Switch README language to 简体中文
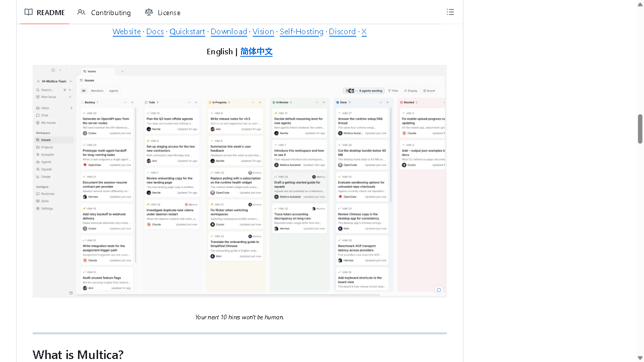 (x=257, y=52)
